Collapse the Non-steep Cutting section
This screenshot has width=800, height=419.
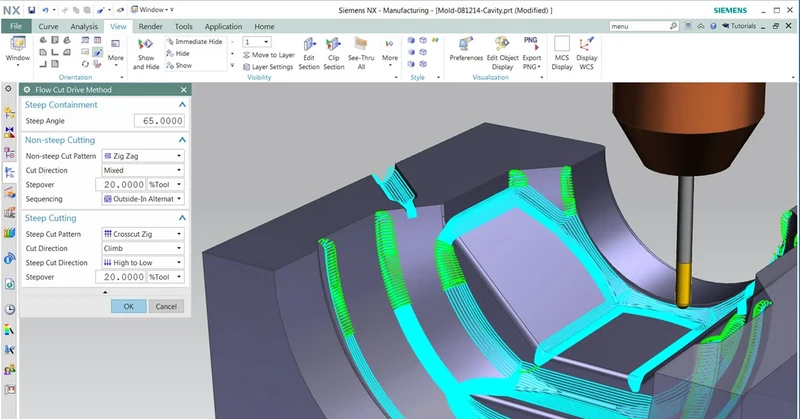pos(182,140)
